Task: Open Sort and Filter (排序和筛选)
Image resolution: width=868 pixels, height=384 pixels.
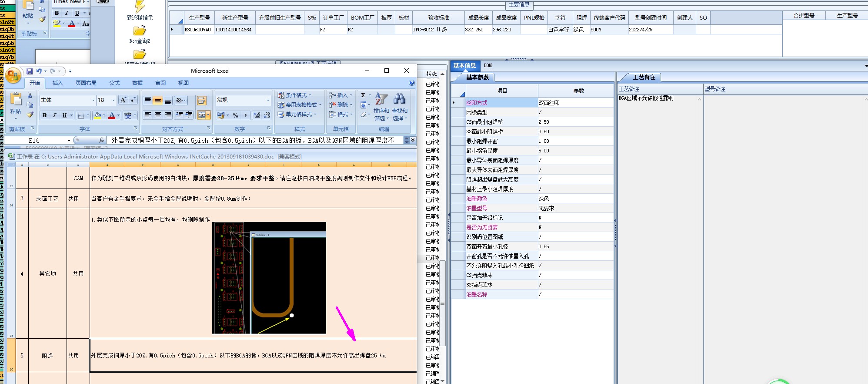Action: [381, 107]
